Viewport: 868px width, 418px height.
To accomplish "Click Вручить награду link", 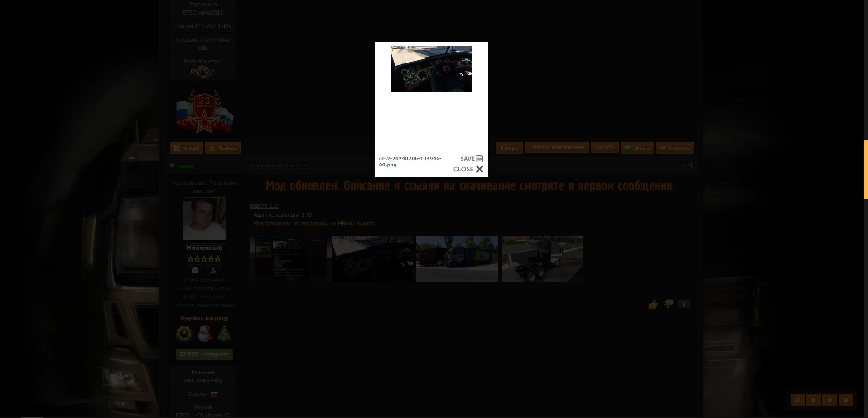I will tap(204, 318).
